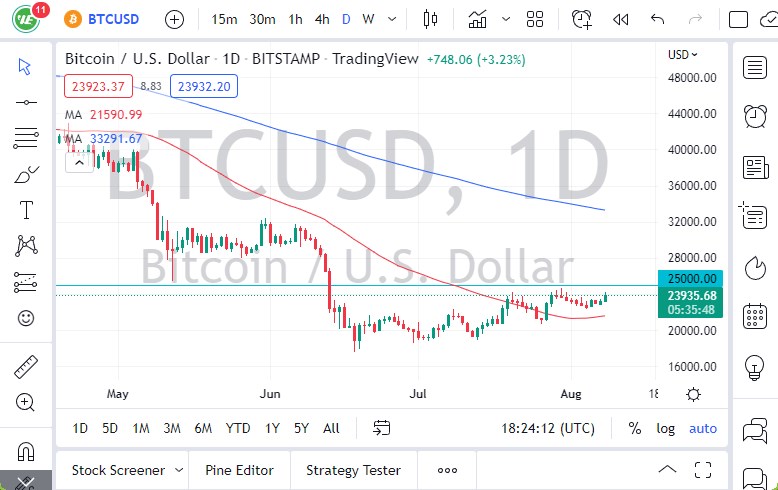Click the BTCUSD symbol search field
The image size is (778, 490).
pyautogui.click(x=105, y=19)
